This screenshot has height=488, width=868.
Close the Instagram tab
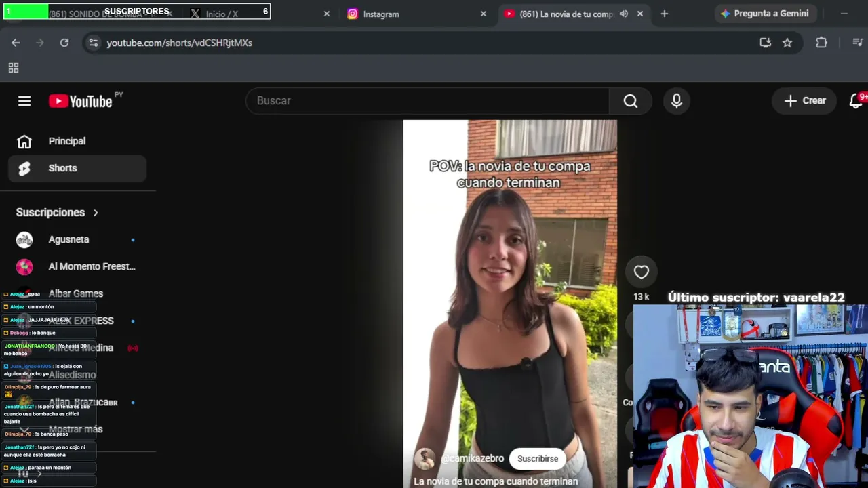pos(484,14)
